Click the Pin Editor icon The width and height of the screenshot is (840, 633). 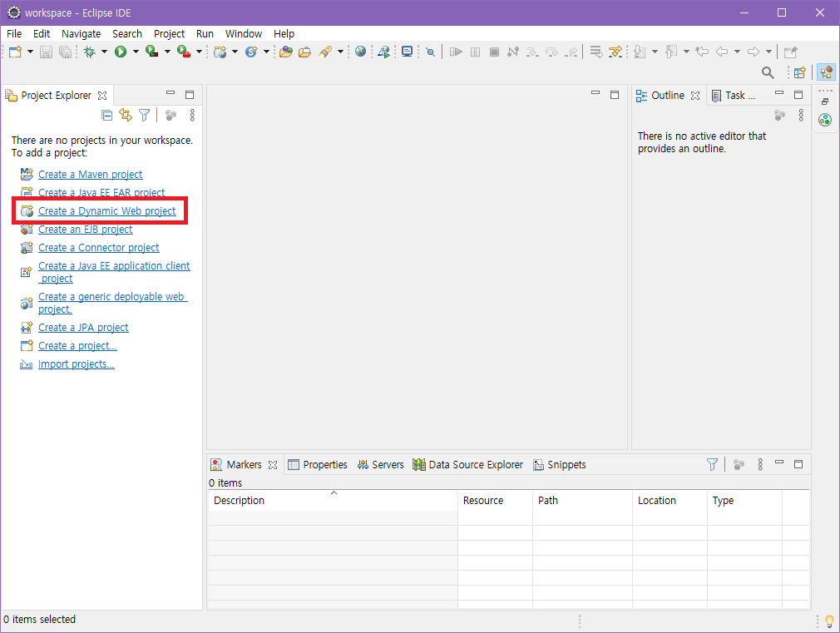pos(790,52)
